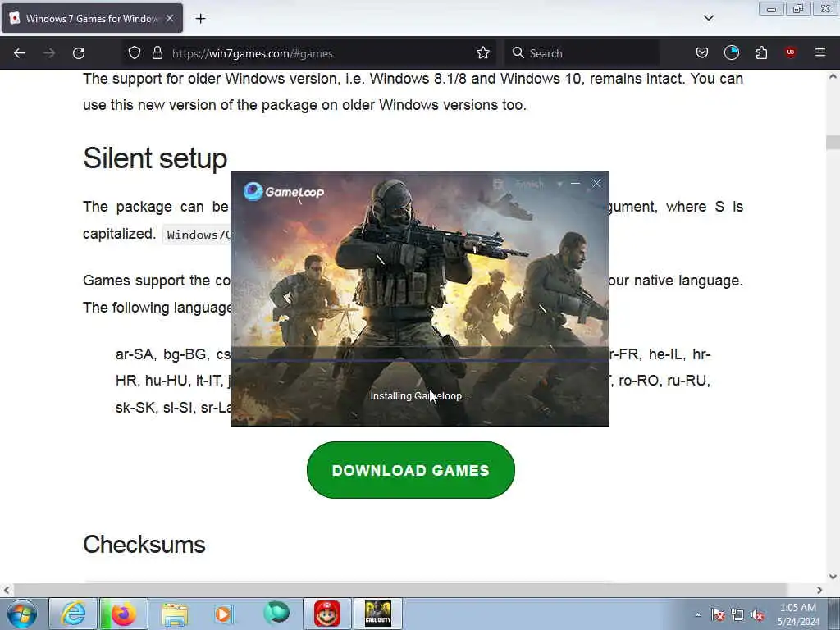Image resolution: width=840 pixels, height=630 pixels.
Task: View site security padlock info
Action: (157, 52)
